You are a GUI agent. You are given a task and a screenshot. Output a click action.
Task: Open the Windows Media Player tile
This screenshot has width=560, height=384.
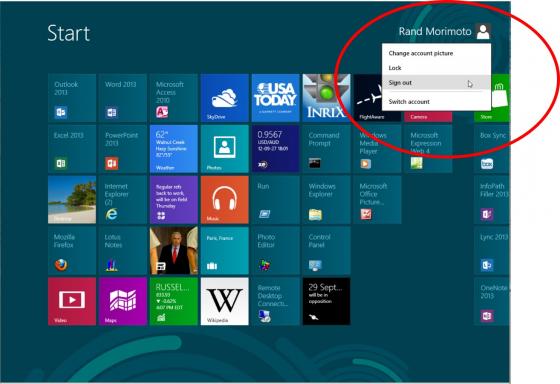(x=377, y=149)
